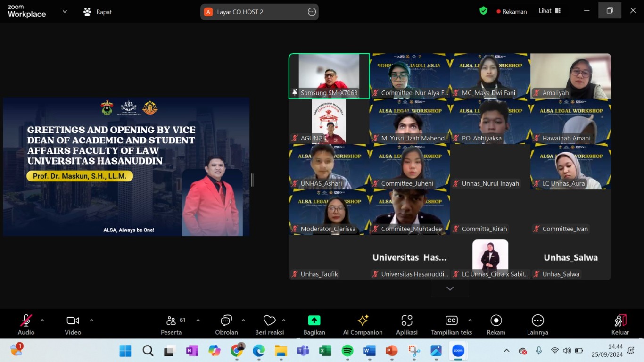Select Moderator_Clarissa video tile

coord(329,212)
